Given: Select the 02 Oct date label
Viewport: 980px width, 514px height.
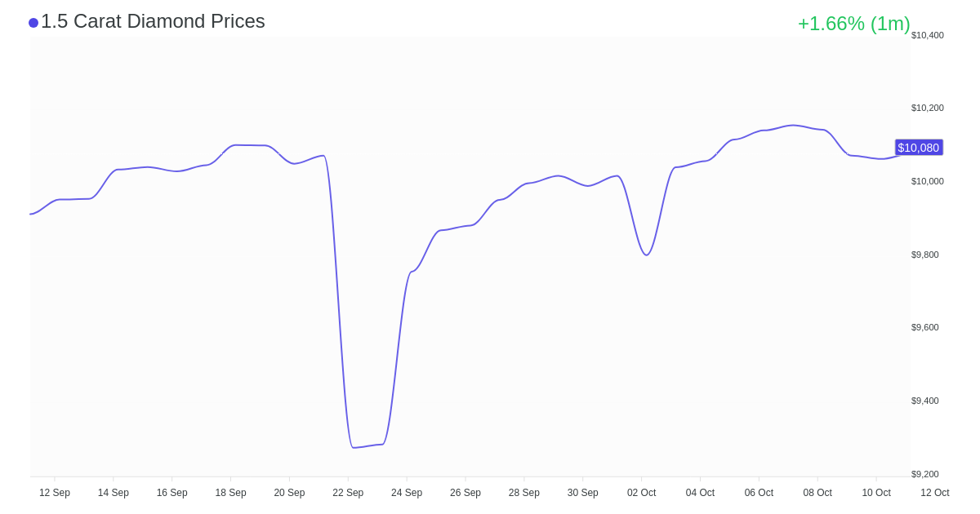Looking at the screenshot, I should [641, 493].
